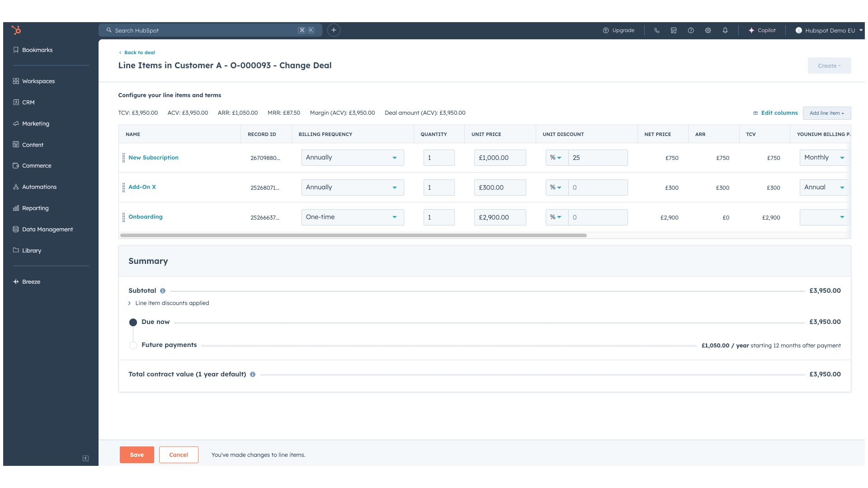This screenshot has height=488, width=868.
Task: Open the Reporting menu in sidebar
Action: tap(35, 208)
